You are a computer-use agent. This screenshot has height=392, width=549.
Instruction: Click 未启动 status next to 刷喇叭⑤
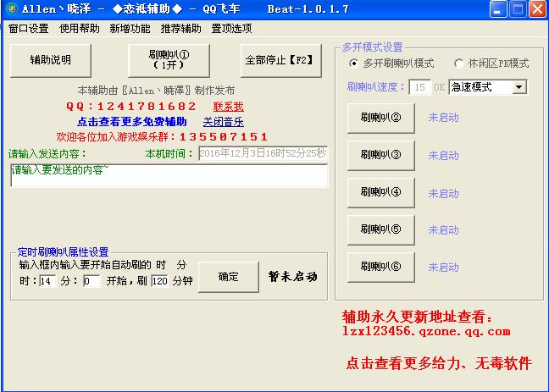pyautogui.click(x=443, y=230)
